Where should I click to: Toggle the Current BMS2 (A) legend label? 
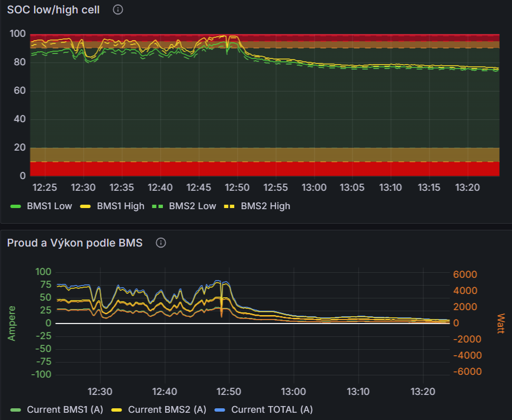[x=167, y=409]
